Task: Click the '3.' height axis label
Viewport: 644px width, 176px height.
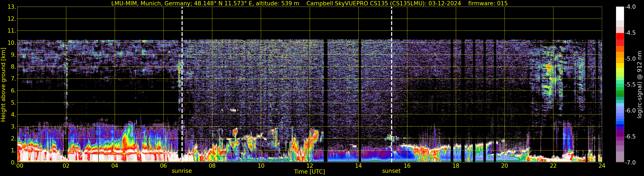Action: 13,127
